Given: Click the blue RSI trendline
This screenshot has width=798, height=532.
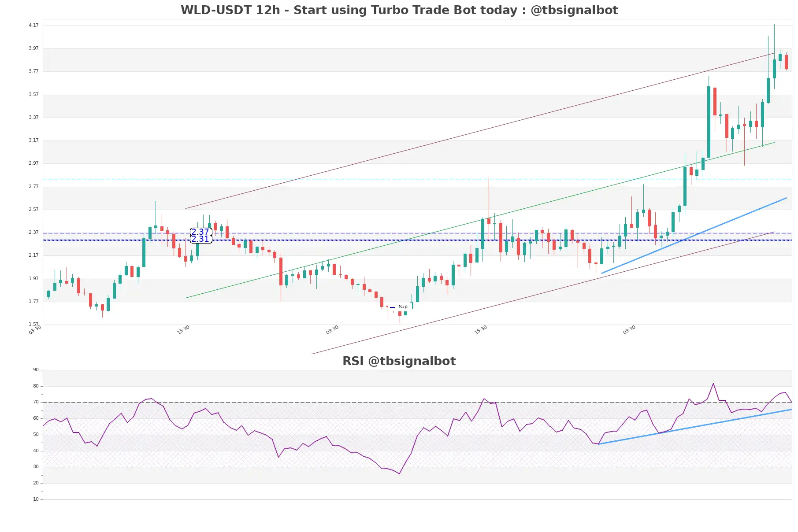Looking at the screenshot, I should point(695,427).
